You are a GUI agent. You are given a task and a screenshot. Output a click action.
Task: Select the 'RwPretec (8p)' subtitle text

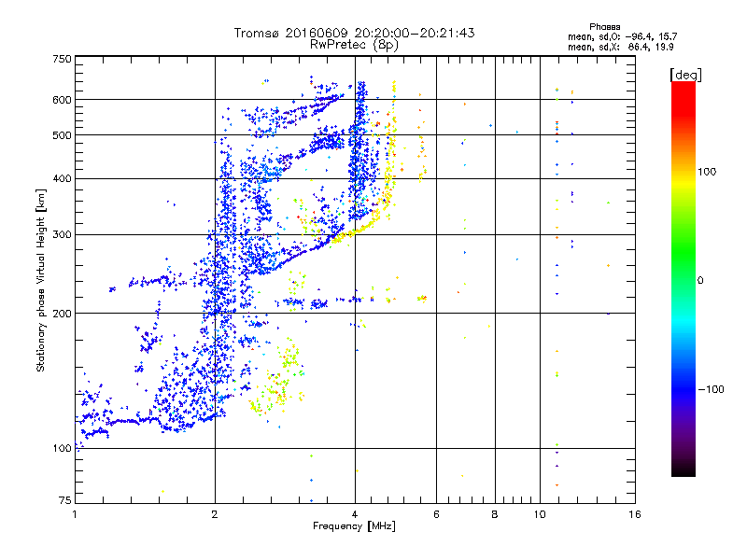click(354, 44)
